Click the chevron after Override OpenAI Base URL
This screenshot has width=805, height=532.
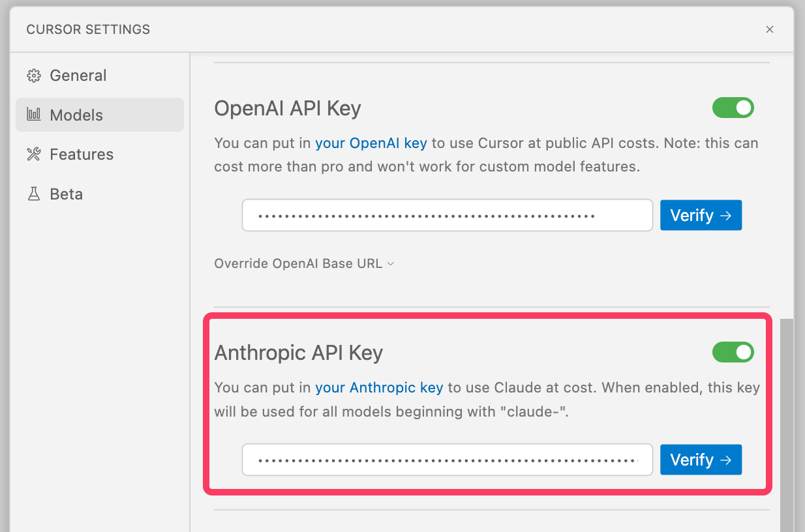(x=391, y=264)
